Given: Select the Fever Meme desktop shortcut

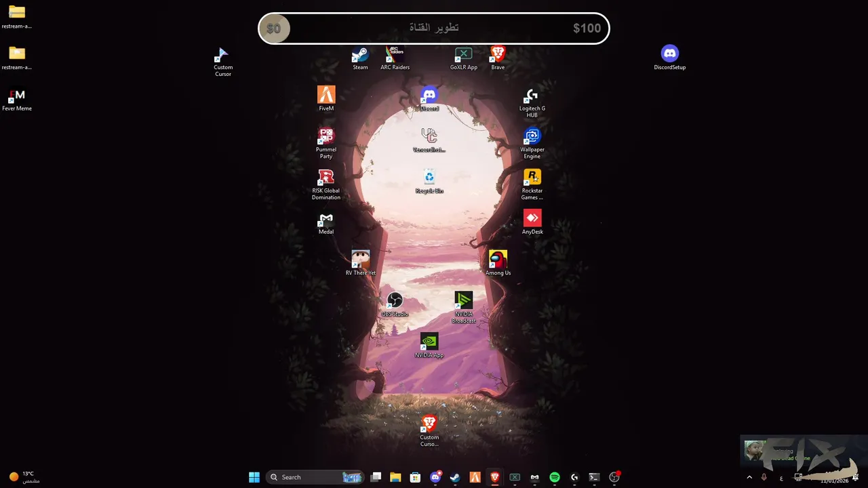Looking at the screenshot, I should pyautogui.click(x=17, y=100).
